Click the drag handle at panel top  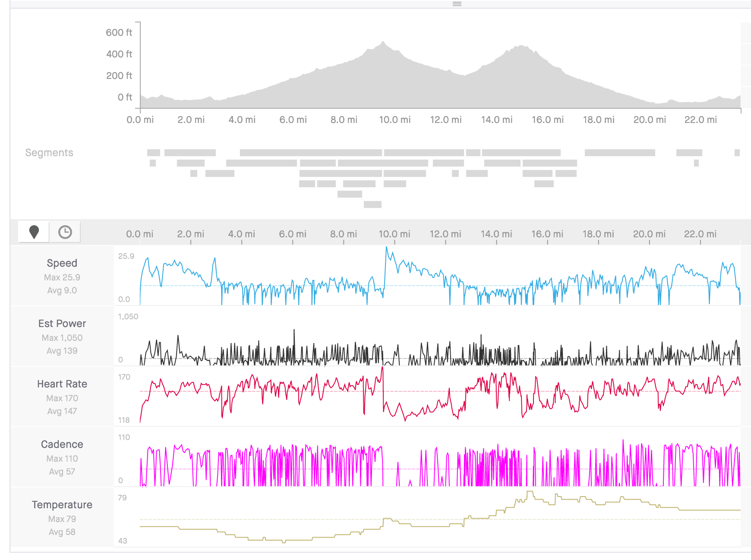tap(457, 4)
